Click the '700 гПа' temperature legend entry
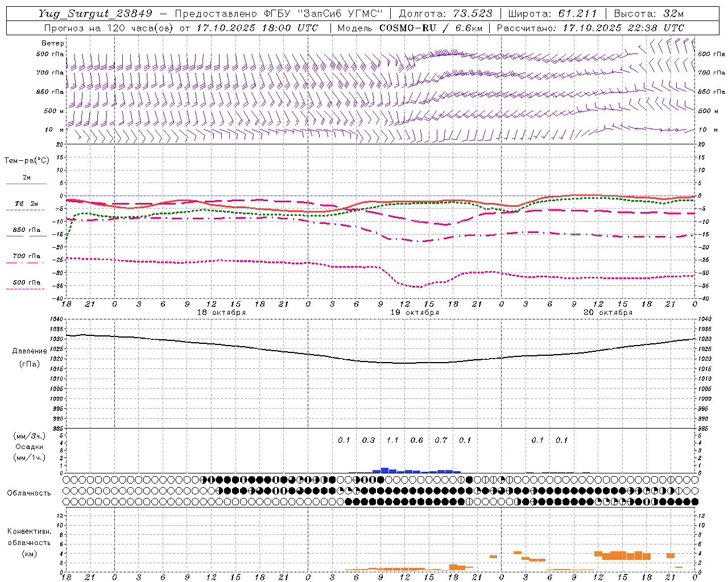 click(x=27, y=256)
